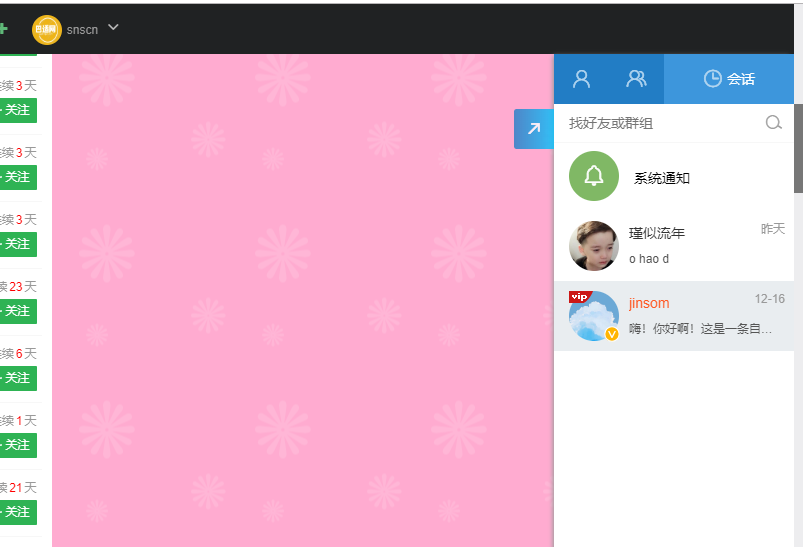Open 瑾似流年's avatar photo
Viewport: 803px width, 547px height.
[x=593, y=246]
